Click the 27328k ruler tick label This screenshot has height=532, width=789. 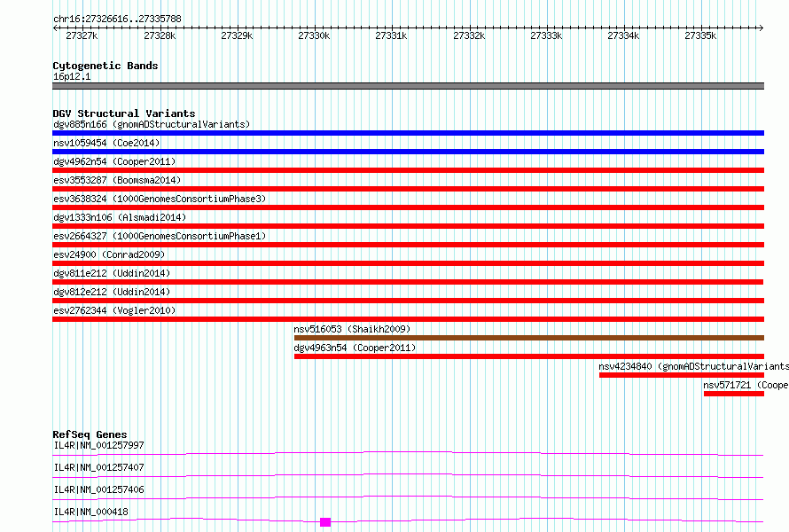160,35
